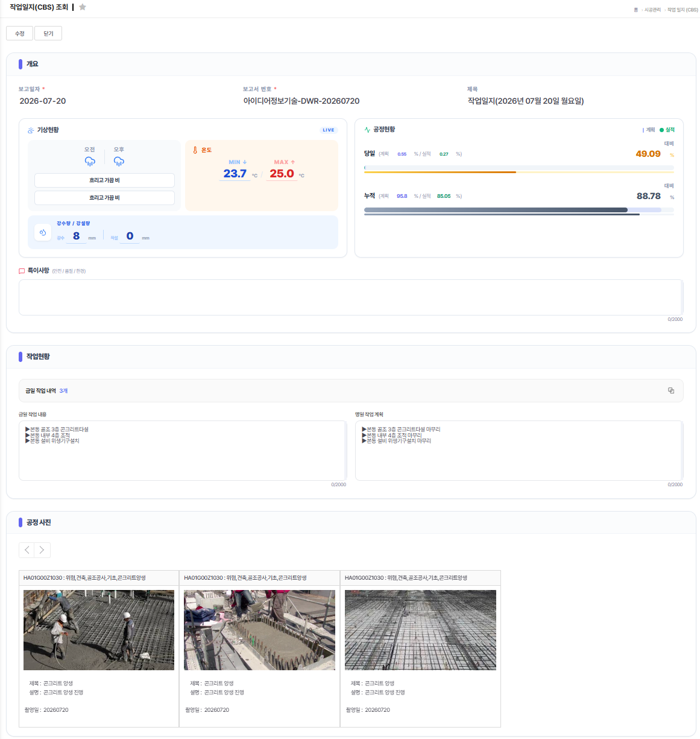Click the 실적 green legend indicator
Viewport: 700px width, 739px height.
point(667,130)
